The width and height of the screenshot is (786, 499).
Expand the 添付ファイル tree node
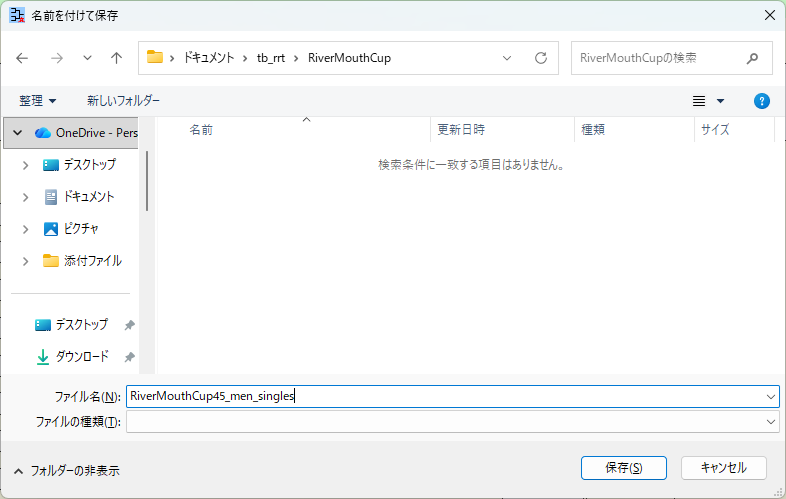pyautogui.click(x=26, y=261)
